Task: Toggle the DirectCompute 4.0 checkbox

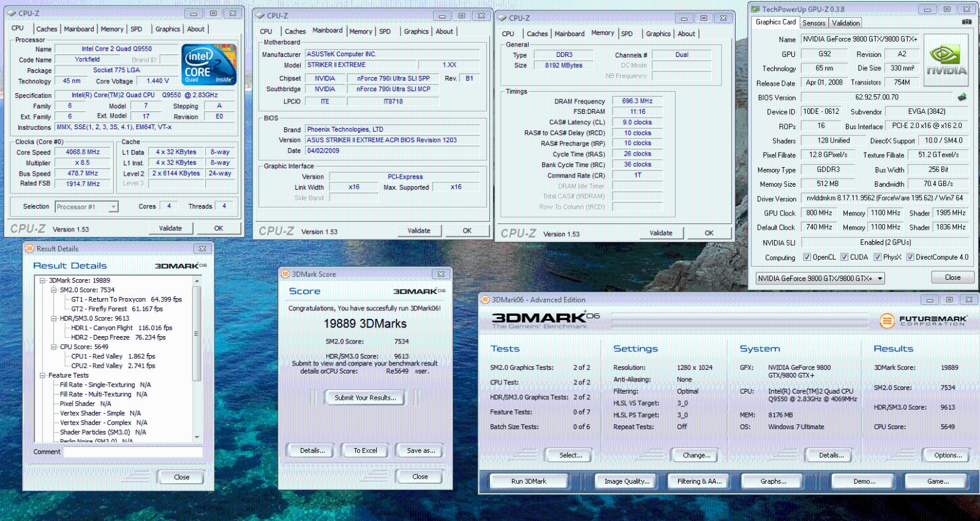Action: coord(910,257)
